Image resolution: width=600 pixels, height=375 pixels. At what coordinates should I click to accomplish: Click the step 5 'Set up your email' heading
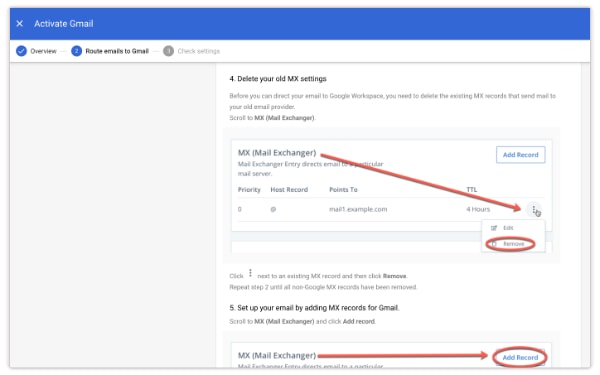click(314, 308)
